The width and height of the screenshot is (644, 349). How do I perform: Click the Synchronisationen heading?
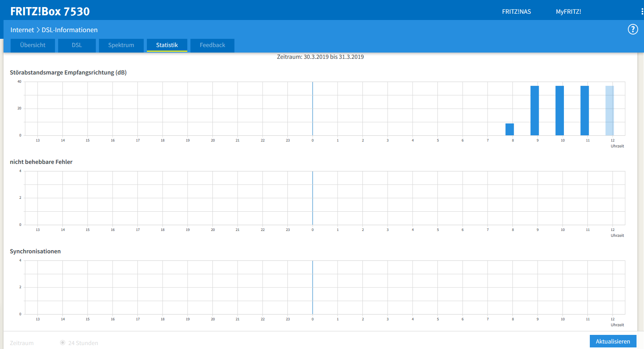click(x=35, y=251)
